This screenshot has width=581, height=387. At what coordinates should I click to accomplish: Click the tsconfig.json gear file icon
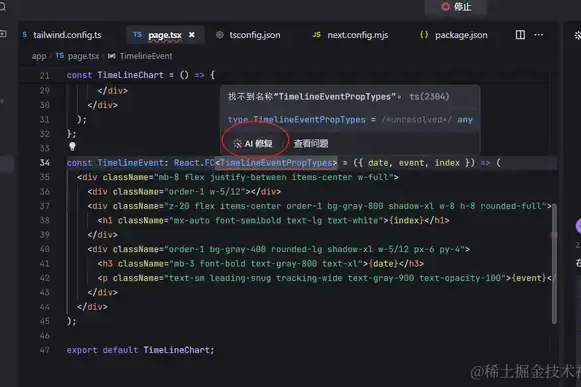pos(220,35)
